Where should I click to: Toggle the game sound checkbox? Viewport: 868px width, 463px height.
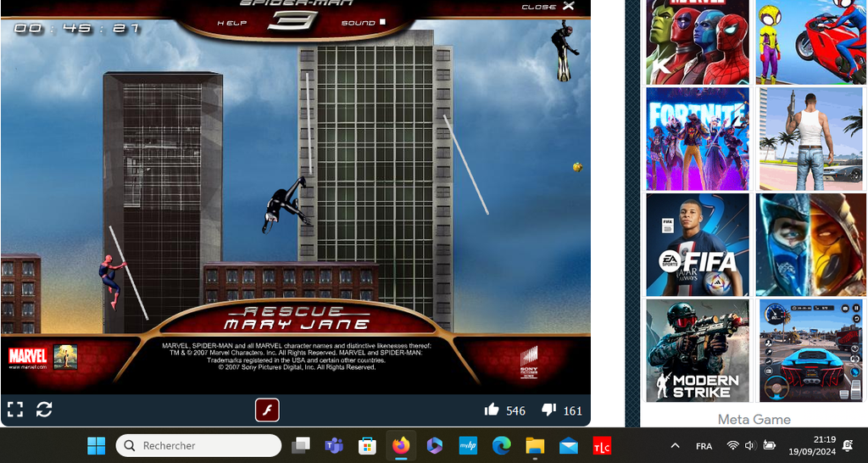(x=382, y=23)
